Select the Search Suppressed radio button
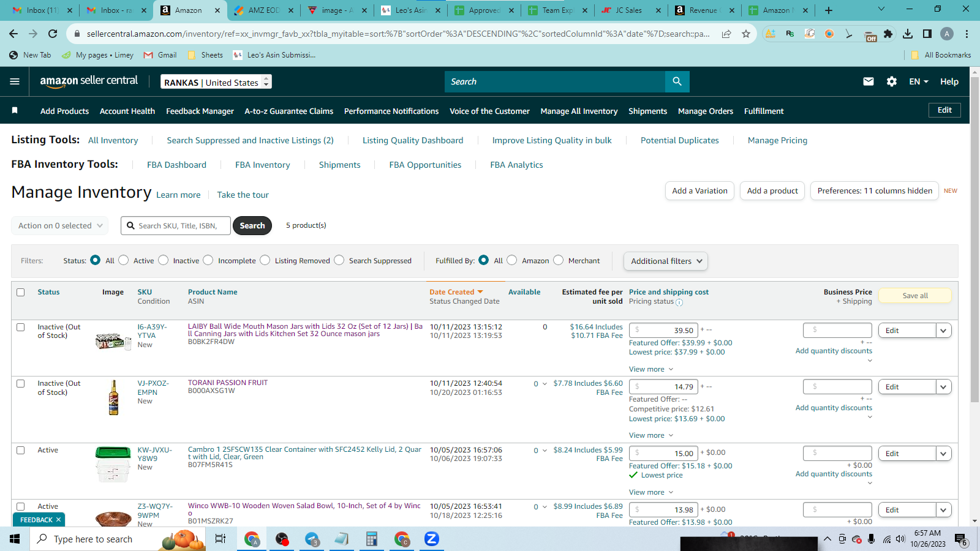Viewport: 980px width, 551px height. [x=339, y=260]
